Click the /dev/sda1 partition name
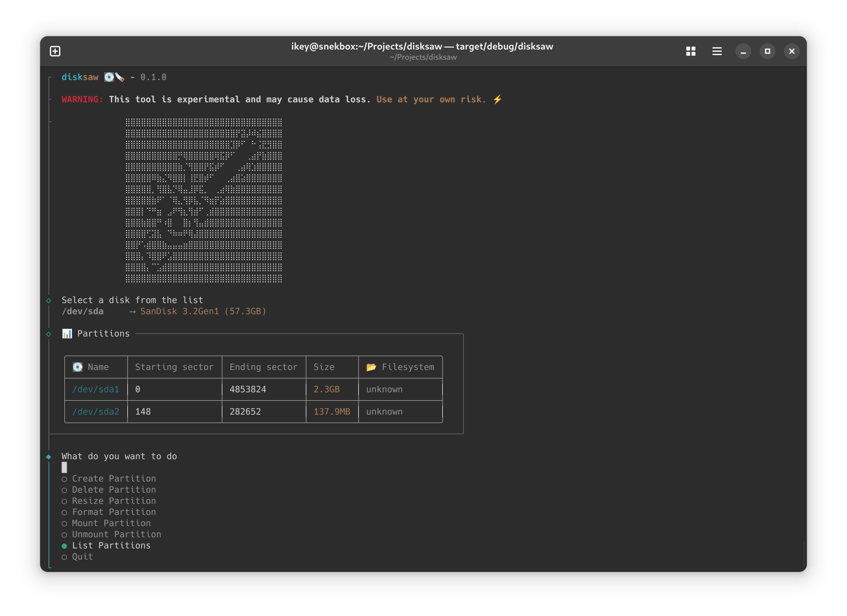The image size is (847, 616). 95,389
